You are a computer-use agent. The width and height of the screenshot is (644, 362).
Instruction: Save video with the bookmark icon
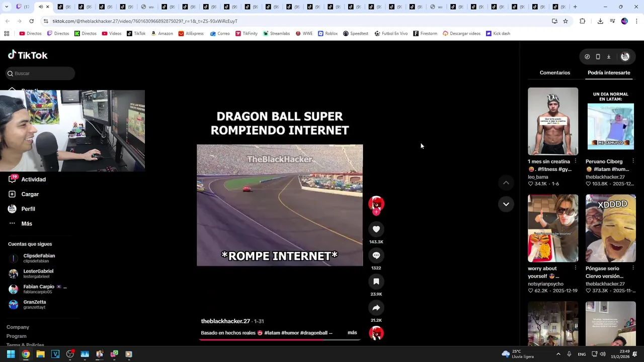(x=376, y=282)
